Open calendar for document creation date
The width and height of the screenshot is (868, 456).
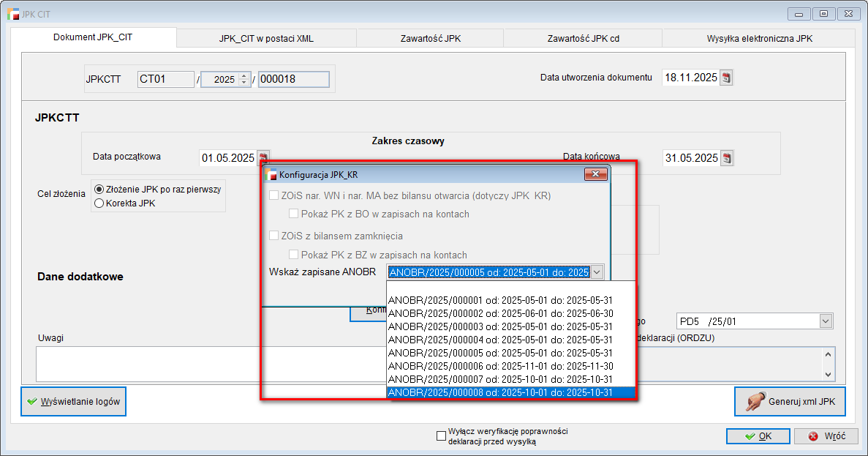726,78
